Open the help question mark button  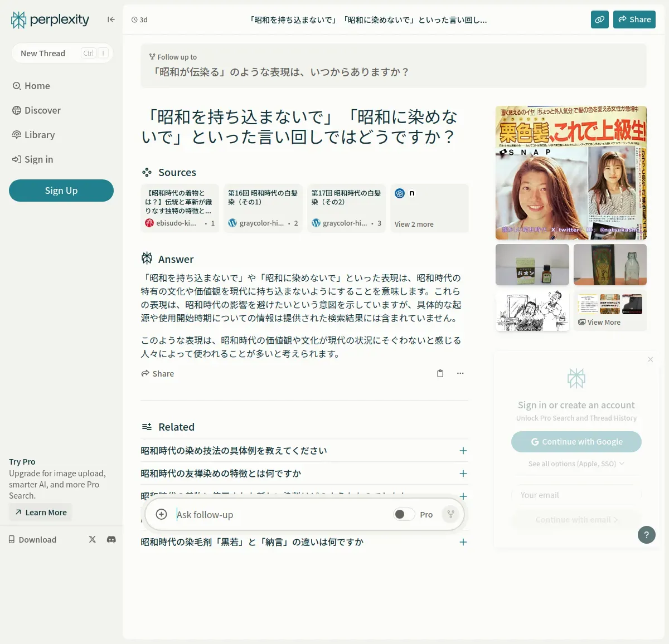(x=647, y=535)
